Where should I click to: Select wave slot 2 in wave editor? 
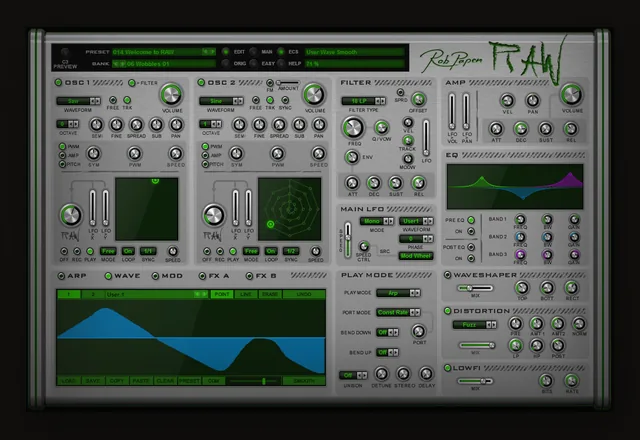tap(93, 294)
